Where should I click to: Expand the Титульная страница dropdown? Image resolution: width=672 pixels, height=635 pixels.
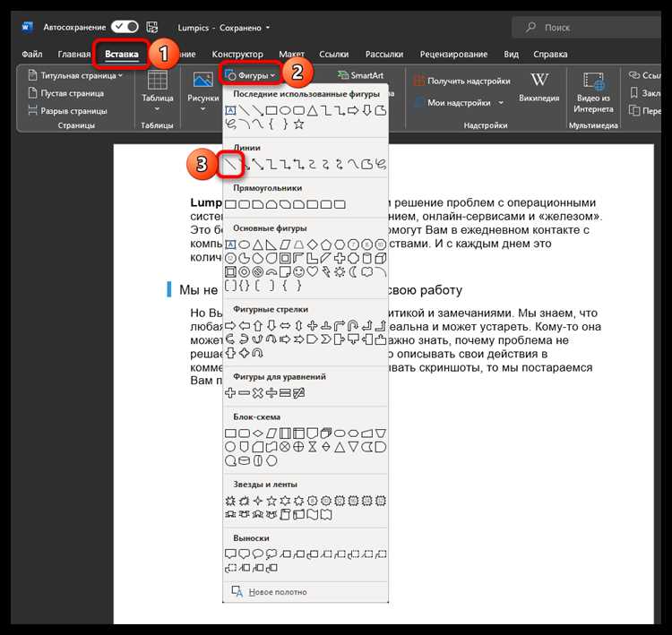75,75
